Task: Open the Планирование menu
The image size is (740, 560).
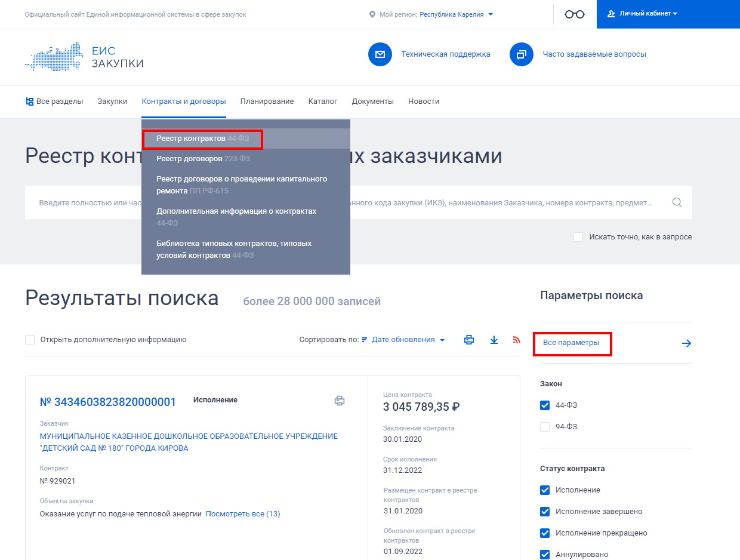Action: coord(267,101)
